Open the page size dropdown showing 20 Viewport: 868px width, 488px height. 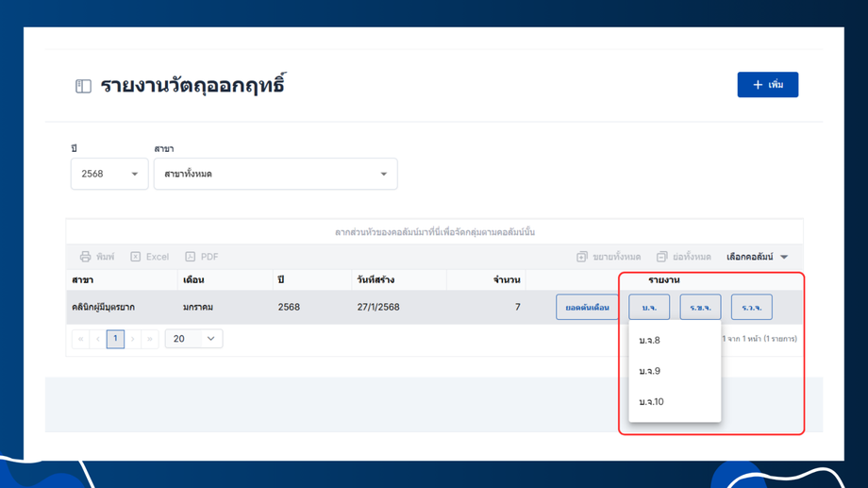[x=193, y=339]
